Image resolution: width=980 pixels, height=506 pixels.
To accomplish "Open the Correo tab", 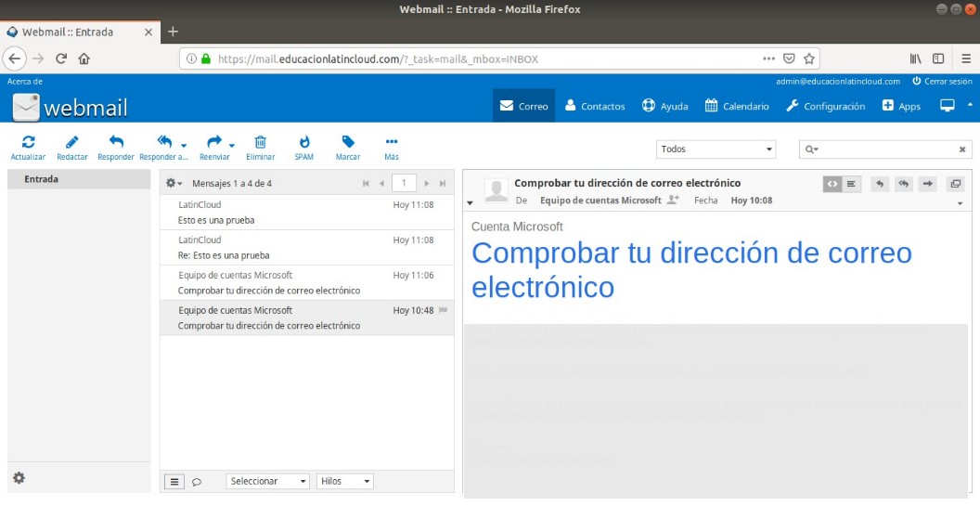I will pyautogui.click(x=523, y=106).
